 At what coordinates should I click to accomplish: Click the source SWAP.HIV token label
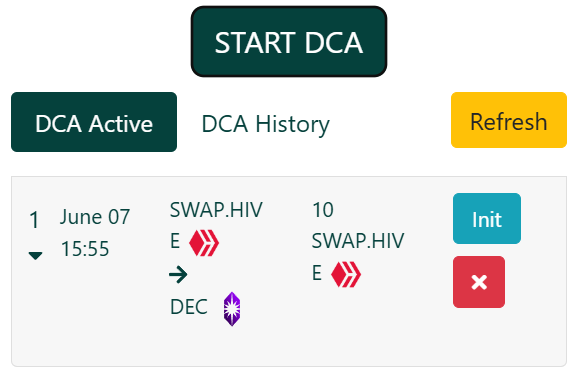pyautogui.click(x=216, y=210)
